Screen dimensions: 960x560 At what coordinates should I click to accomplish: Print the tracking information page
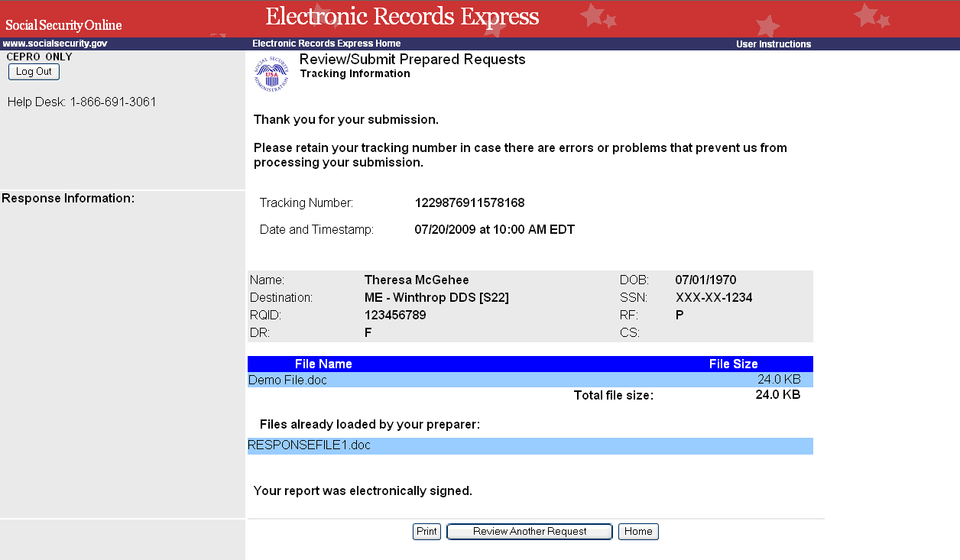pyautogui.click(x=426, y=532)
